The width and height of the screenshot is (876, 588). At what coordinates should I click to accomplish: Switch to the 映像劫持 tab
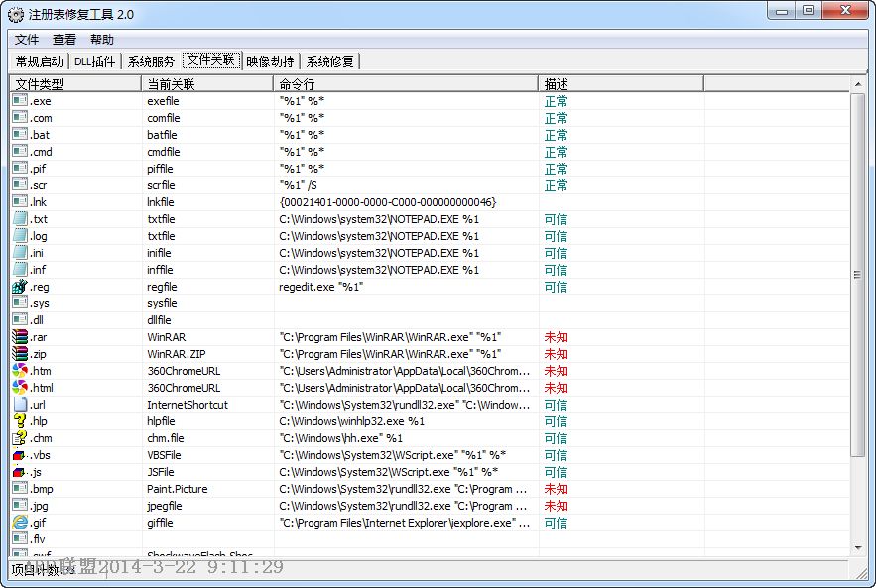[x=271, y=61]
